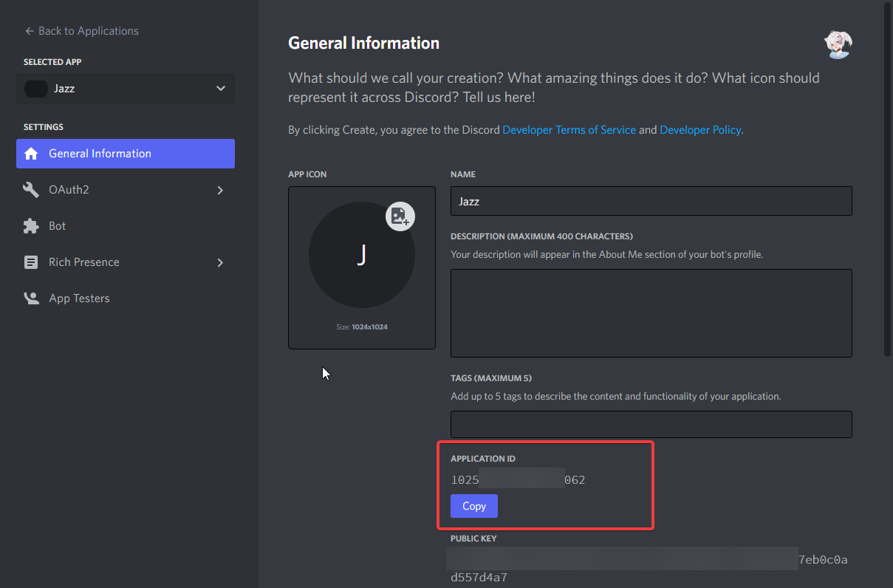Image resolution: width=893 pixels, height=588 pixels.
Task: Click the 'SELECTED APP' label
Action: tap(52, 62)
